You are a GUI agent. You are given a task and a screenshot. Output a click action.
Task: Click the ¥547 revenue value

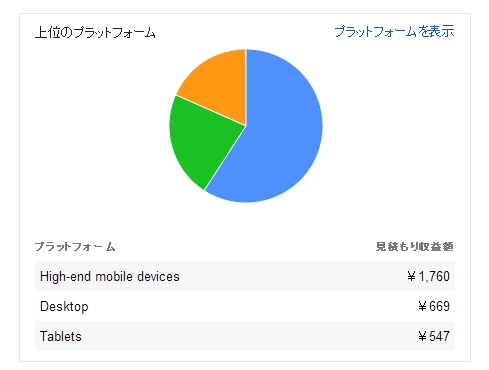tap(434, 336)
